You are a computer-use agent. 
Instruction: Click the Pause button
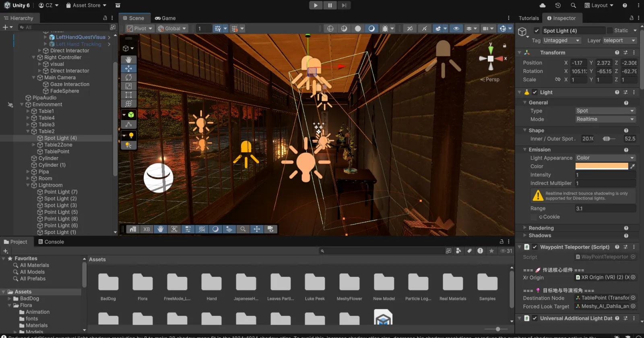[x=330, y=5]
